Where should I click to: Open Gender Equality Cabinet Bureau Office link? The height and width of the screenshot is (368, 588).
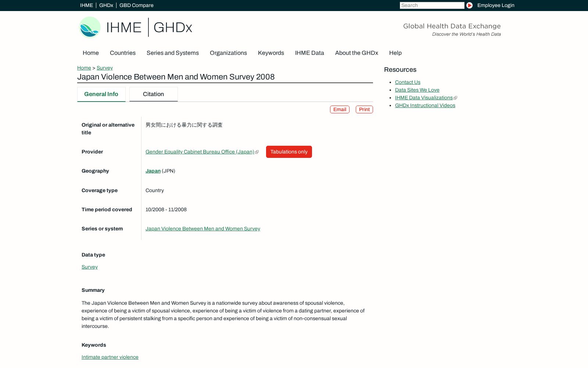(x=200, y=152)
